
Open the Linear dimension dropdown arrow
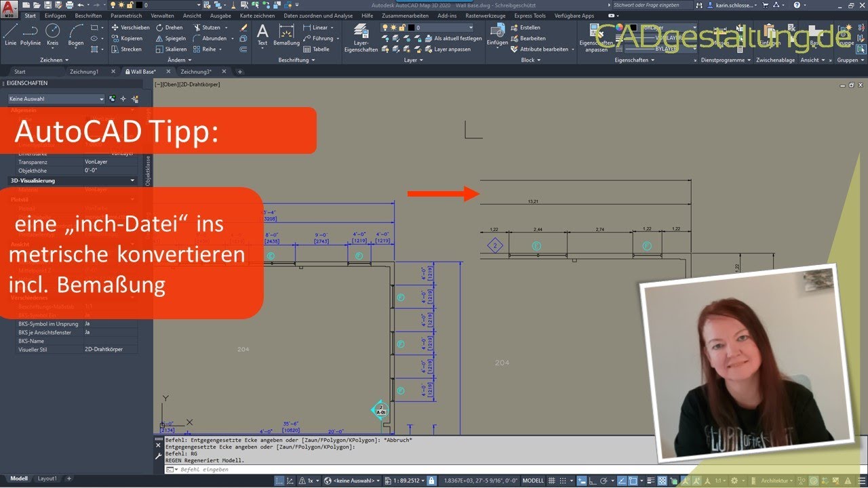coord(332,28)
